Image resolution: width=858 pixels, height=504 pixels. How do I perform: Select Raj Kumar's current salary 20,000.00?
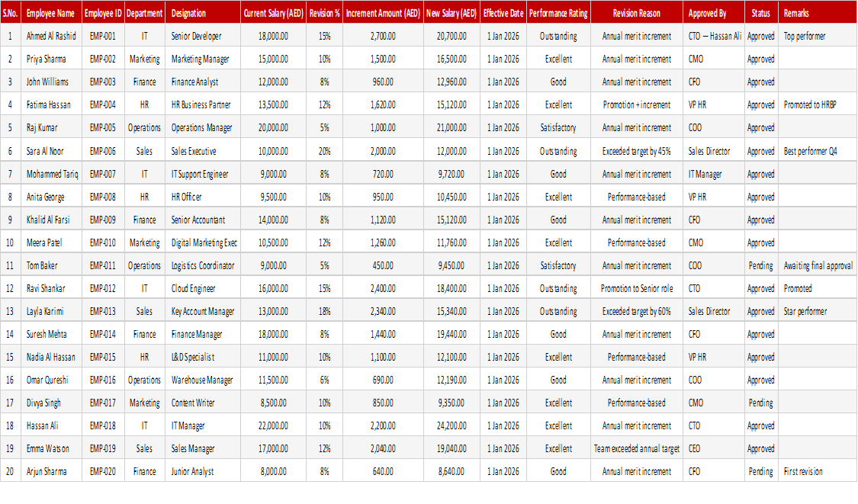(273, 128)
